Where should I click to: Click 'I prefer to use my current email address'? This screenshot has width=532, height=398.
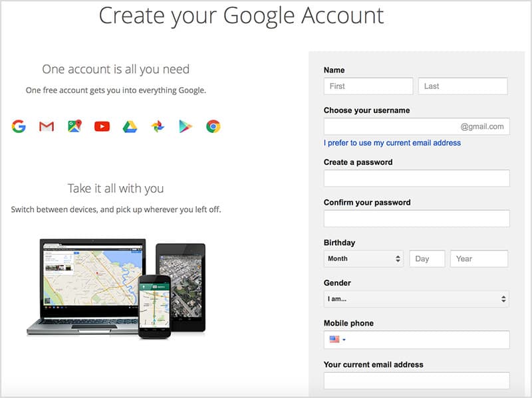392,143
